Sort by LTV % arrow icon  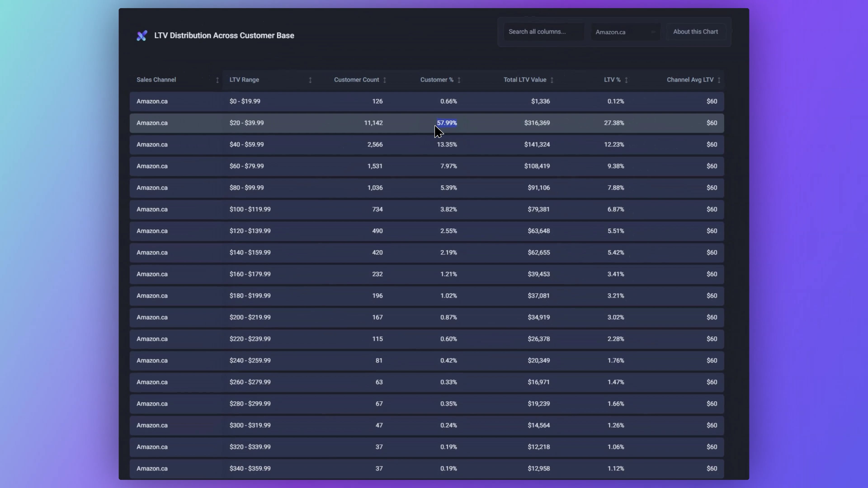pos(626,80)
